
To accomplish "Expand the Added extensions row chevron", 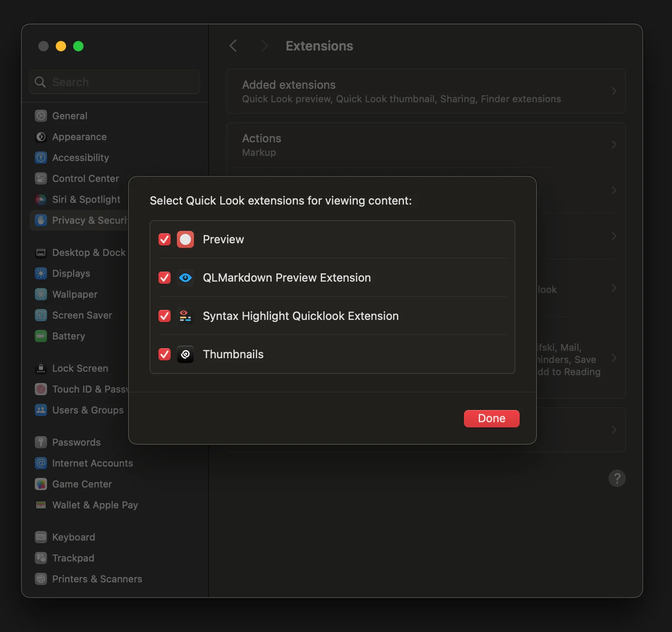I will (614, 91).
